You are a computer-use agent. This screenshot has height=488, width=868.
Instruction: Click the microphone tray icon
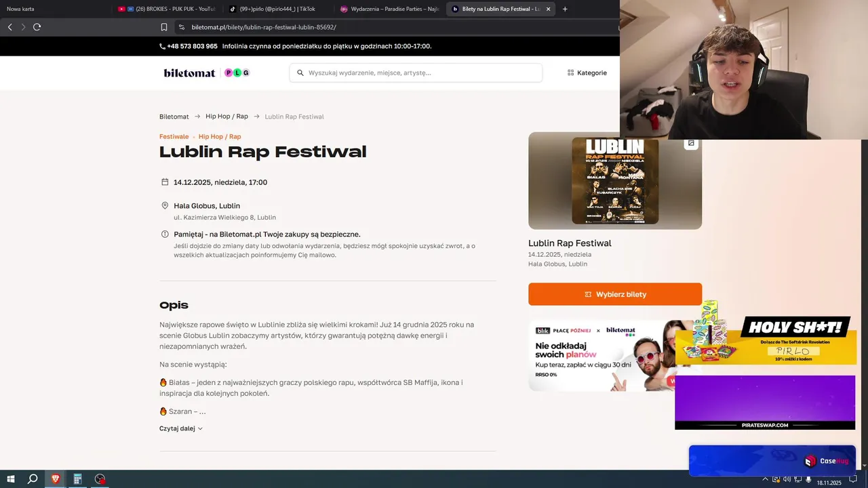click(x=808, y=479)
